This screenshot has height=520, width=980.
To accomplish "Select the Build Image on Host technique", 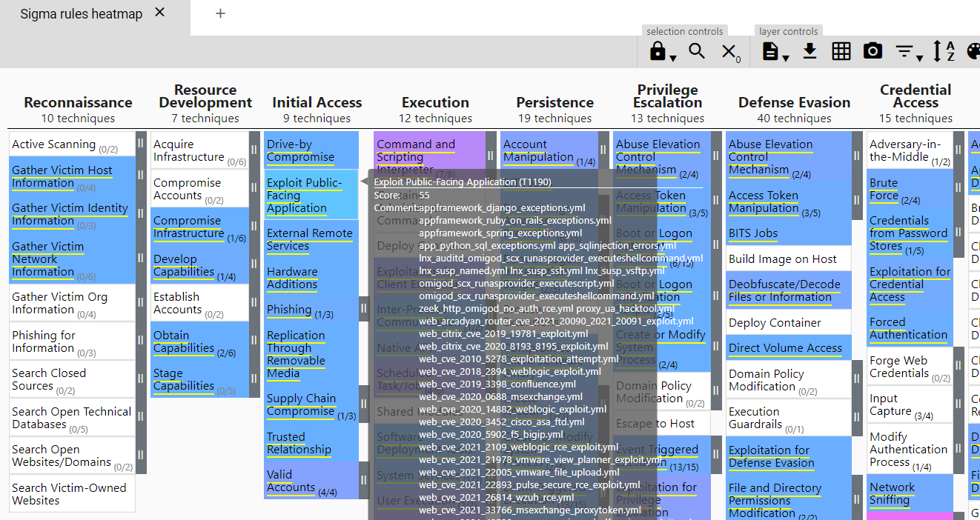I will click(x=789, y=259).
